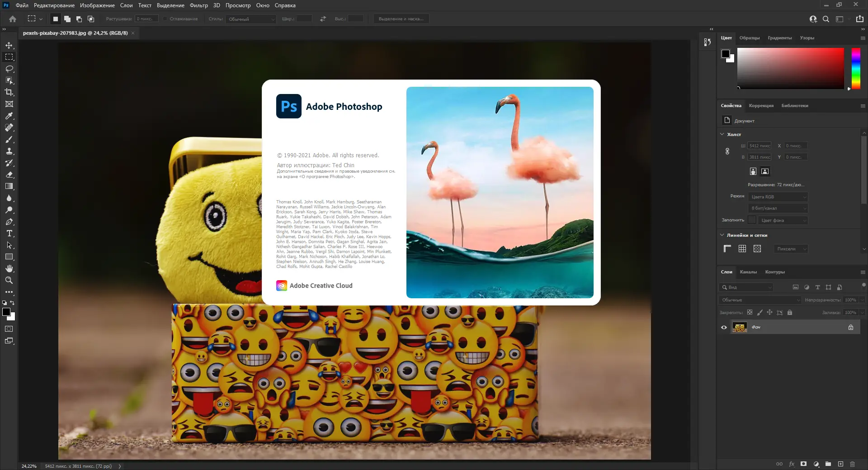Select the Lasso tool

point(9,69)
